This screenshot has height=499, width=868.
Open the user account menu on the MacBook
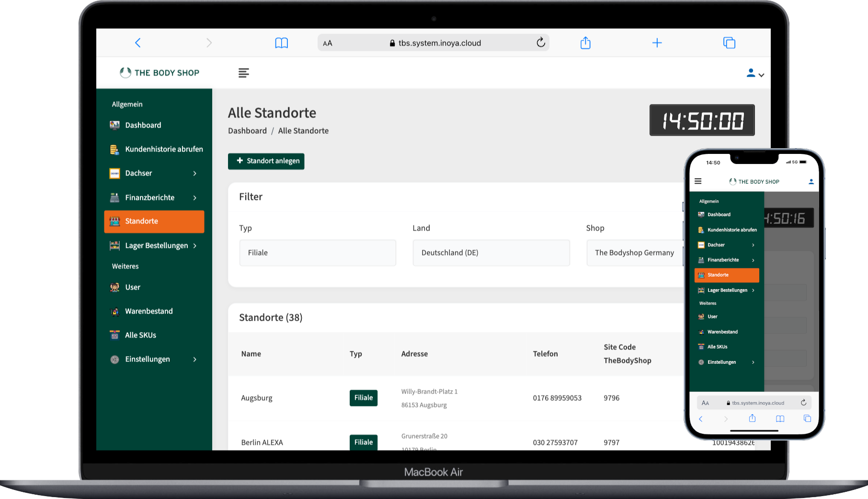pos(755,73)
